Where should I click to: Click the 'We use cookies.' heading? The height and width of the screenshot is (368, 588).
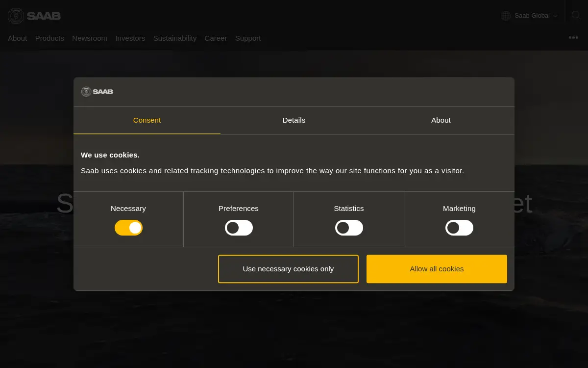click(x=110, y=155)
